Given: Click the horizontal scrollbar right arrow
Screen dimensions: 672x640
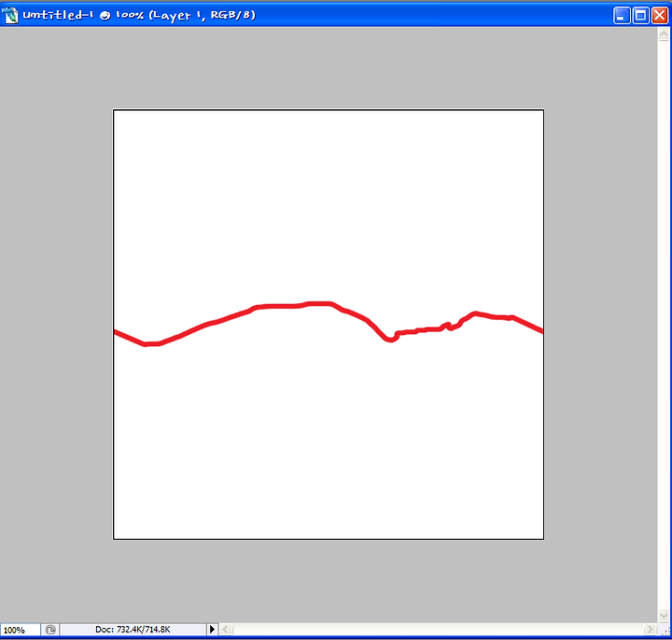Looking at the screenshot, I should (x=650, y=630).
